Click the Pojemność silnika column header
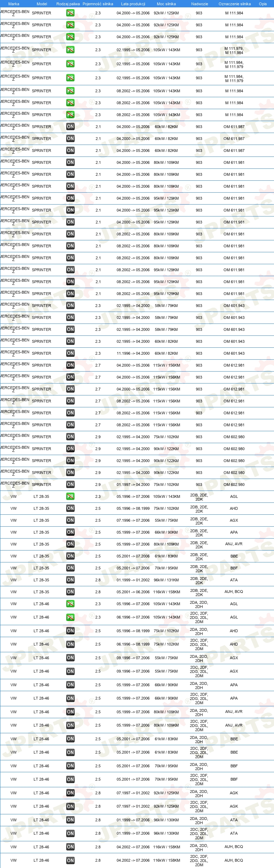 tap(98, 4)
